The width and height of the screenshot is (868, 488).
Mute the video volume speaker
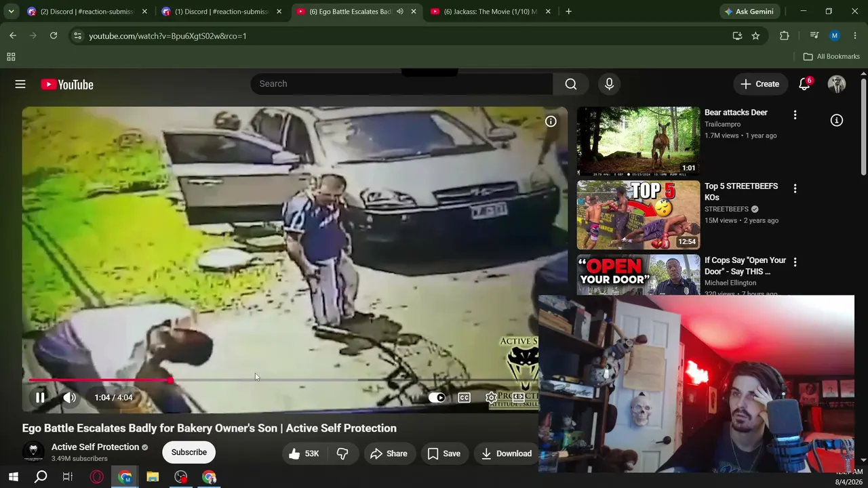69,398
